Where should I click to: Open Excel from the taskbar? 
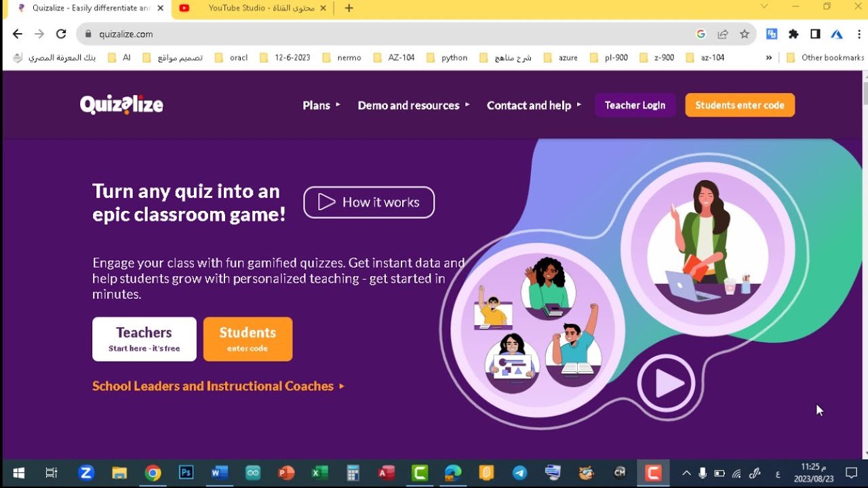(x=319, y=473)
